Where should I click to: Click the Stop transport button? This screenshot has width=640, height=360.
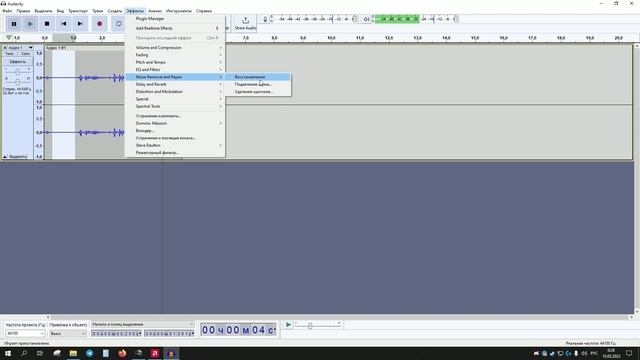47,24
